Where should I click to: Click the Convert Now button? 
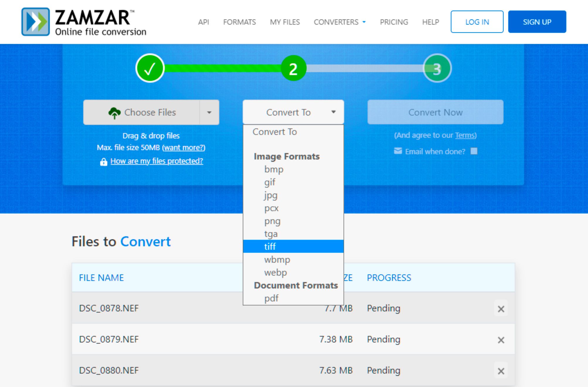436,112
